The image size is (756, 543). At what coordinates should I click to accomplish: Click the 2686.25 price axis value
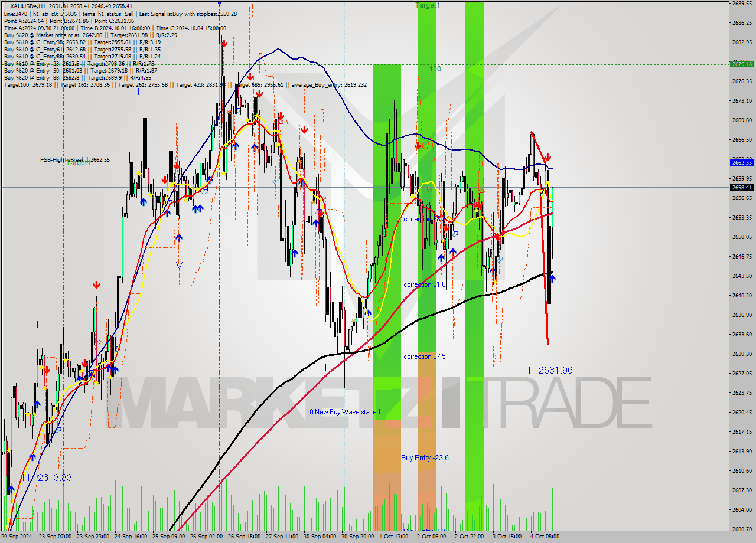(x=741, y=23)
